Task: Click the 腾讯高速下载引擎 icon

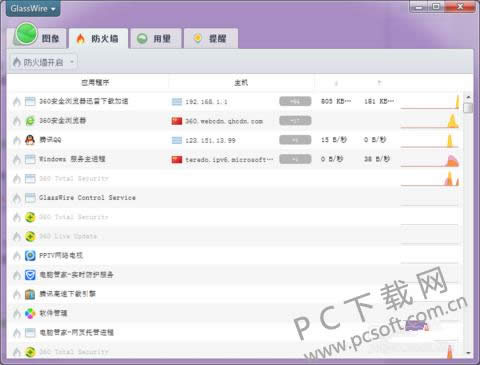Action: [x=30, y=294]
